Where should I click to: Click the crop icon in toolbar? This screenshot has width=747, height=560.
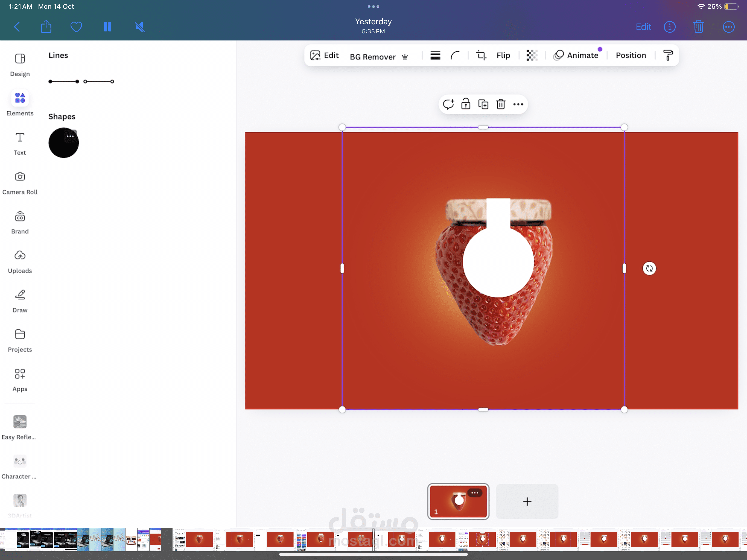(481, 55)
